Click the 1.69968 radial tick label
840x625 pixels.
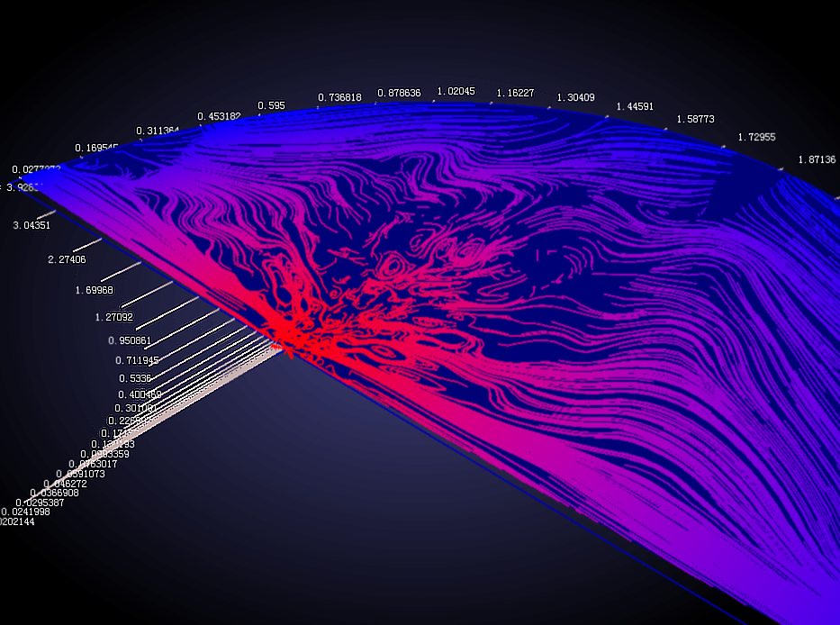point(95,290)
